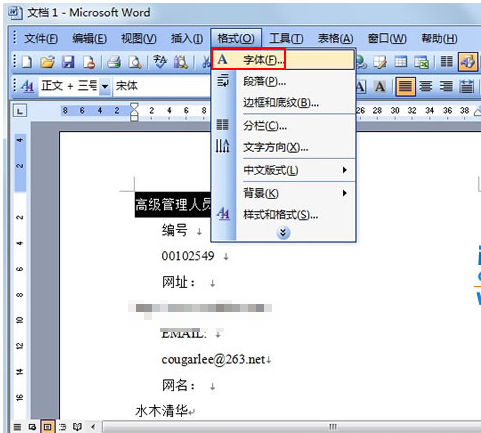
Task: Switch to Outline view icon
Action: pyautogui.click(x=63, y=427)
